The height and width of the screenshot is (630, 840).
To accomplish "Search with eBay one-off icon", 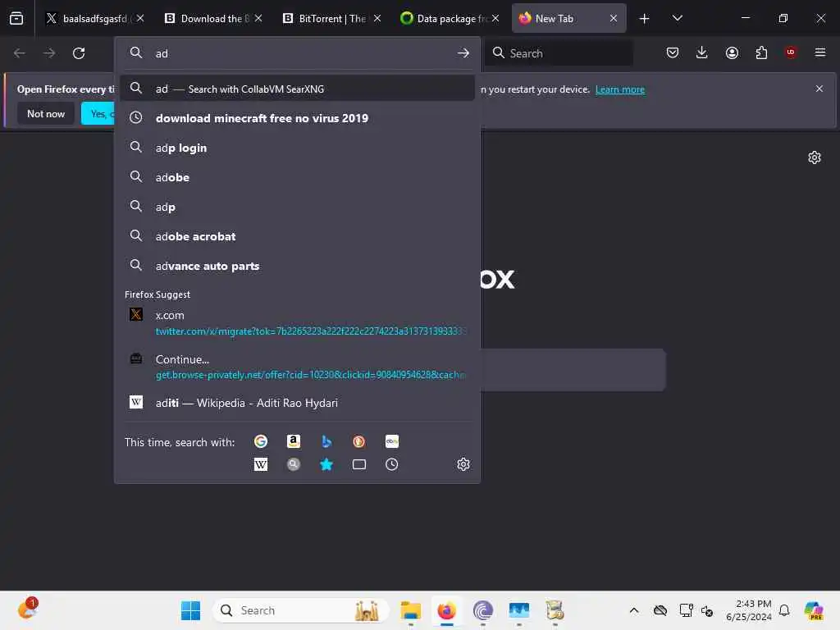I will click(x=391, y=441).
